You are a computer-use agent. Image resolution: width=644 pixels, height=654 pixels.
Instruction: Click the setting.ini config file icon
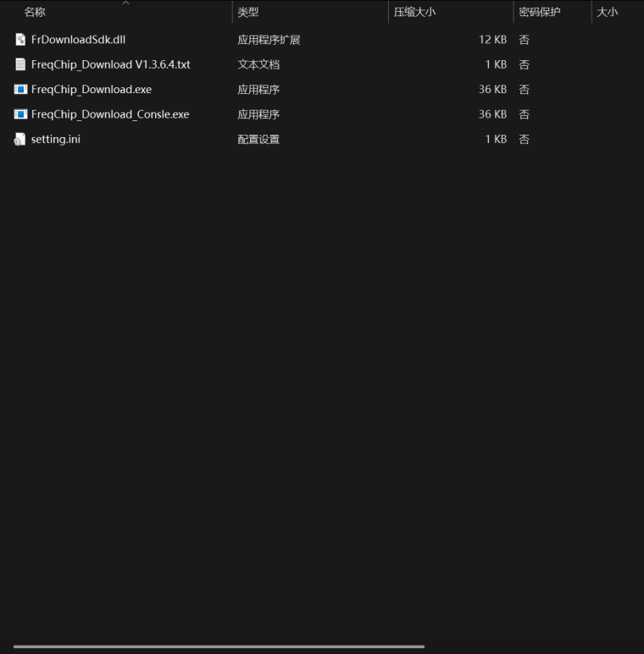(19, 139)
